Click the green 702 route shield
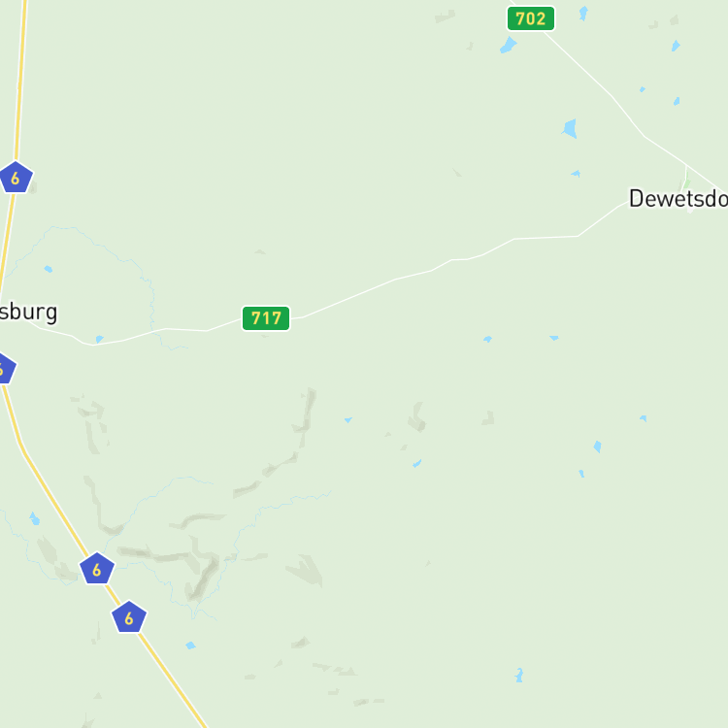The image size is (728, 728). [x=531, y=18]
